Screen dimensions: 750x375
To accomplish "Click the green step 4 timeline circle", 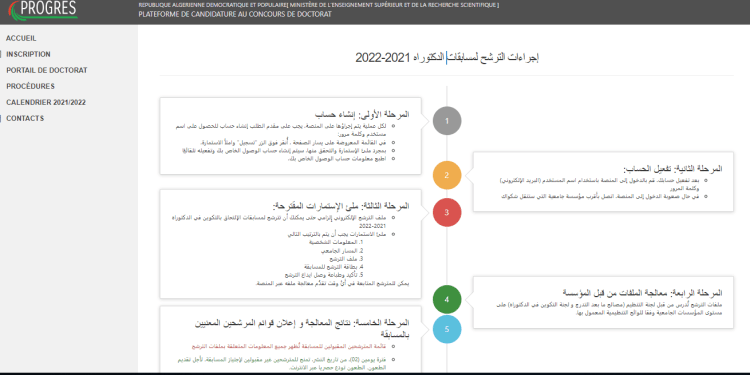I will pyautogui.click(x=447, y=299).
